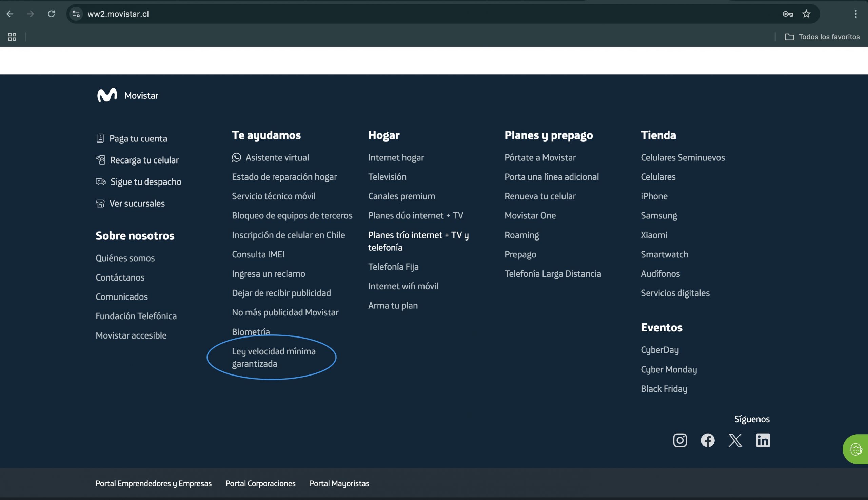Open Portal Emprendedores y Empresas
The width and height of the screenshot is (868, 500).
[154, 483]
